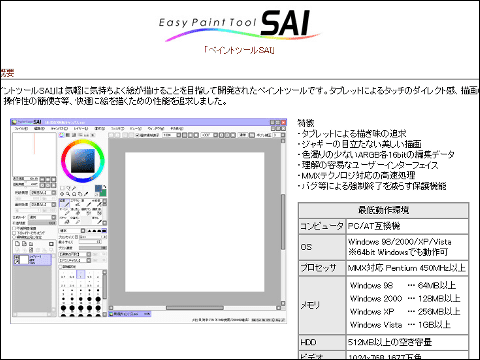Select the Eraser (消しゴム) tool
Screen dimensions: 480x360
point(76,212)
